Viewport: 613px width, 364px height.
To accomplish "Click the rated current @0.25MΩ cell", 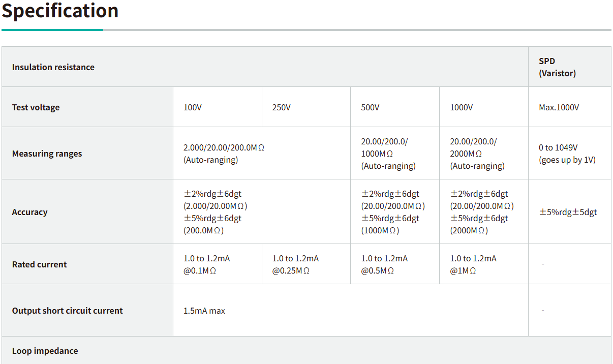I will point(295,264).
